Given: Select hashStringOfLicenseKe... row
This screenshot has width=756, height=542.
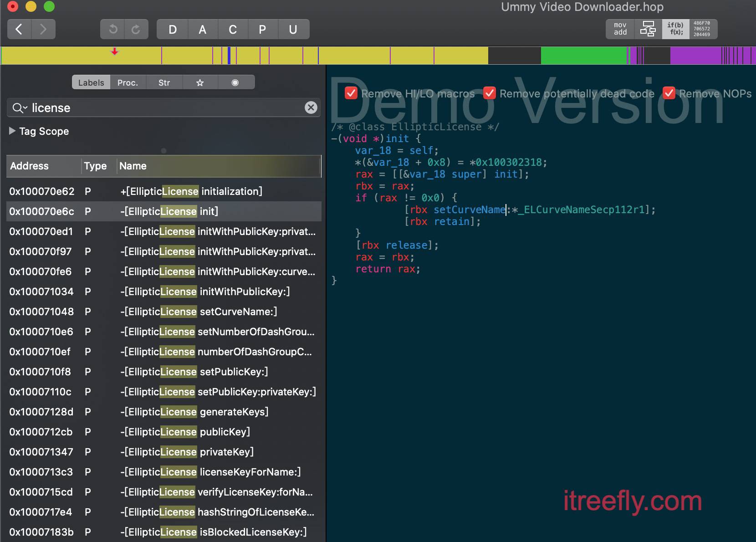Looking at the screenshot, I should [x=164, y=512].
